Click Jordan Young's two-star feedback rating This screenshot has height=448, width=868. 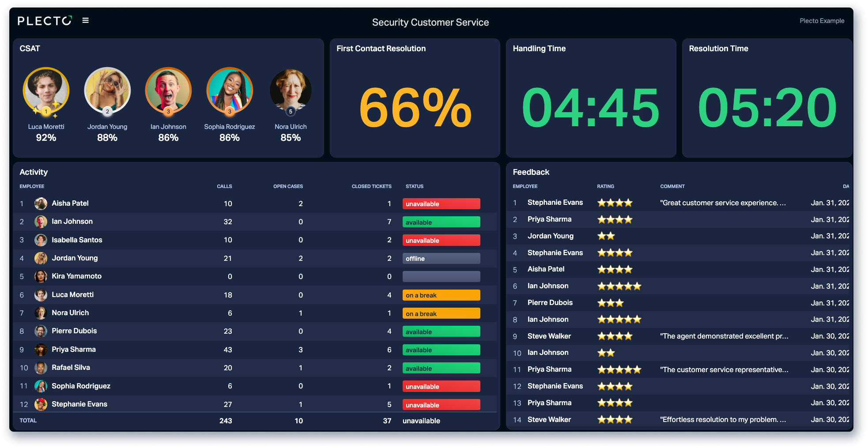coord(606,236)
